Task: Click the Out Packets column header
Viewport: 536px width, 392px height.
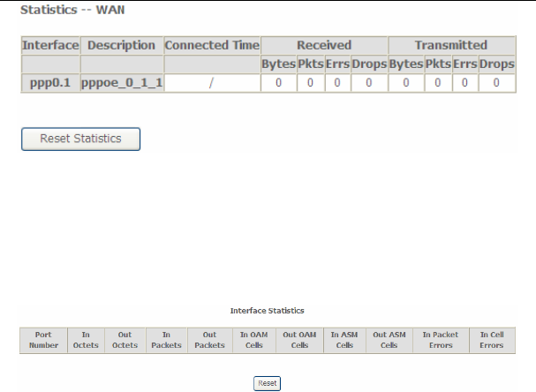Action: (210, 340)
